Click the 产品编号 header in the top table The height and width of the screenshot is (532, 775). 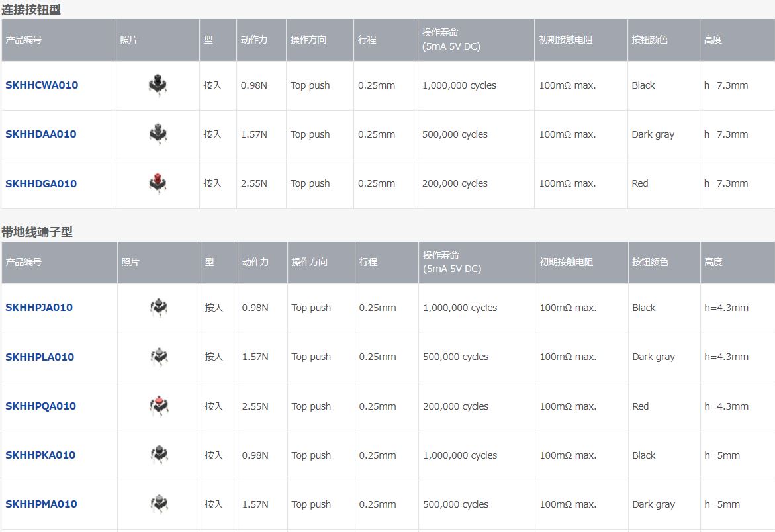click(x=24, y=40)
